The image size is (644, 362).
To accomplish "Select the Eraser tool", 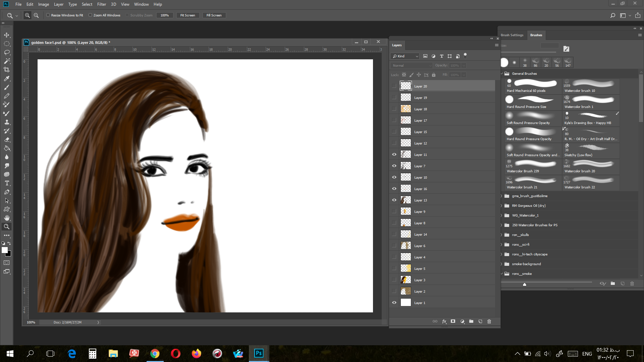I will pyautogui.click(x=7, y=139).
